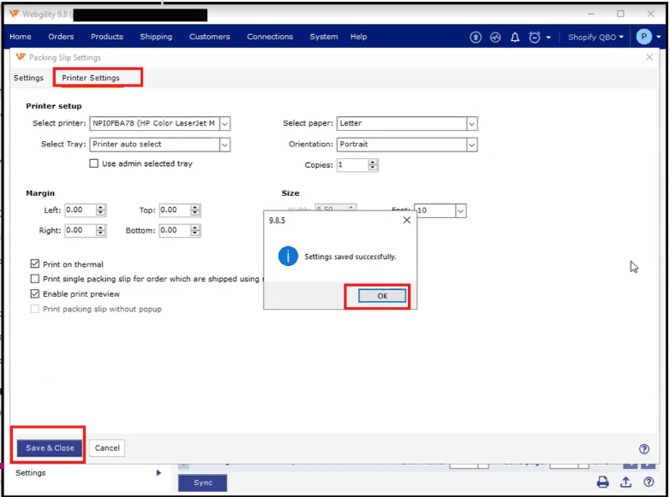Click OK in the saved message
This screenshot has height=497, width=670.
tap(382, 296)
